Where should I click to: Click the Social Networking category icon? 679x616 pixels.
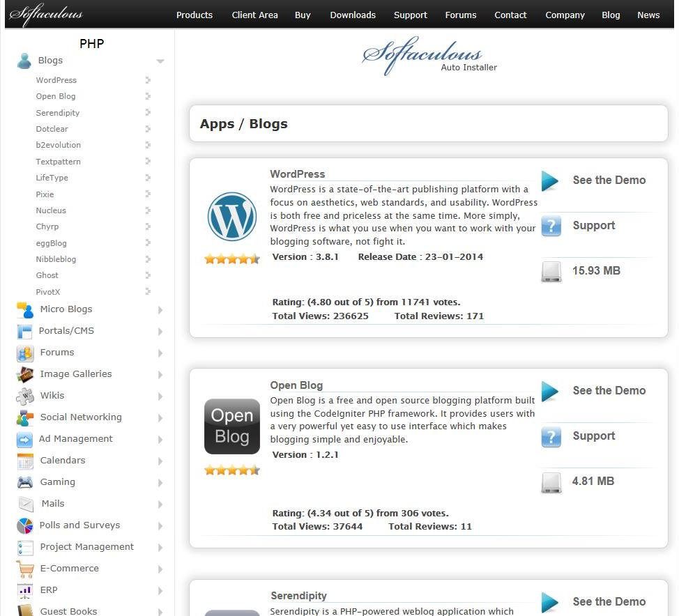click(x=25, y=417)
